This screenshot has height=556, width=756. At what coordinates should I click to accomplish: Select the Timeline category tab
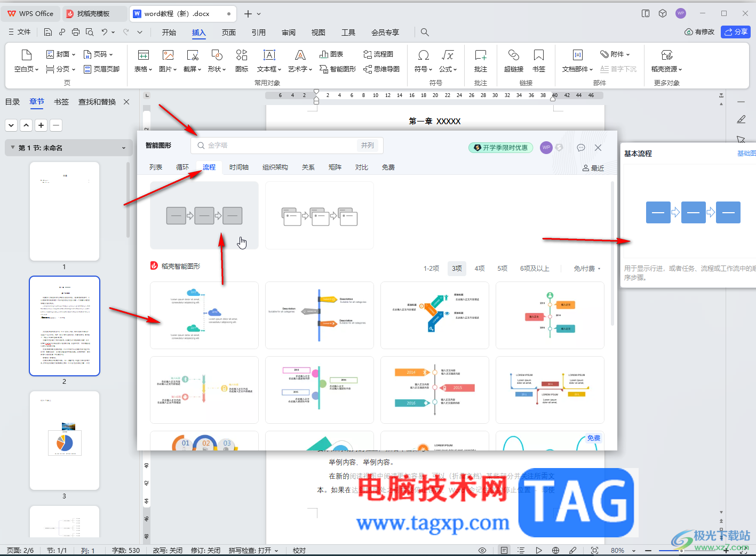[239, 167]
